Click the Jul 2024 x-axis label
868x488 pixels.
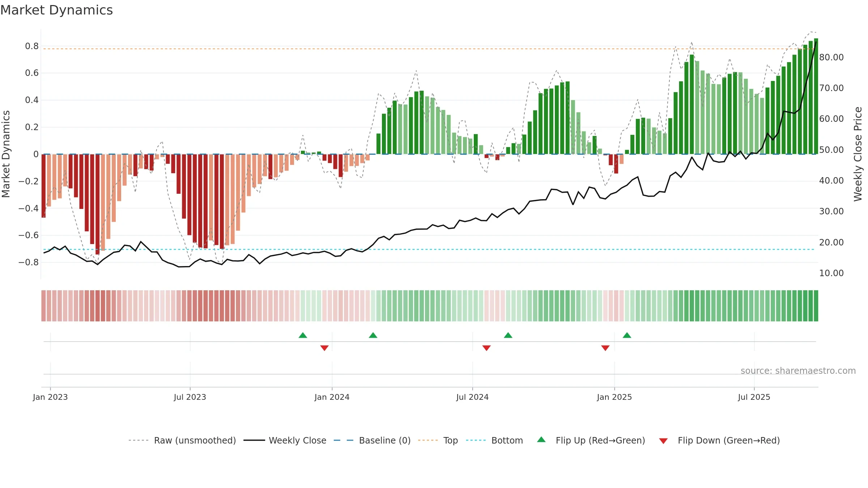click(472, 397)
